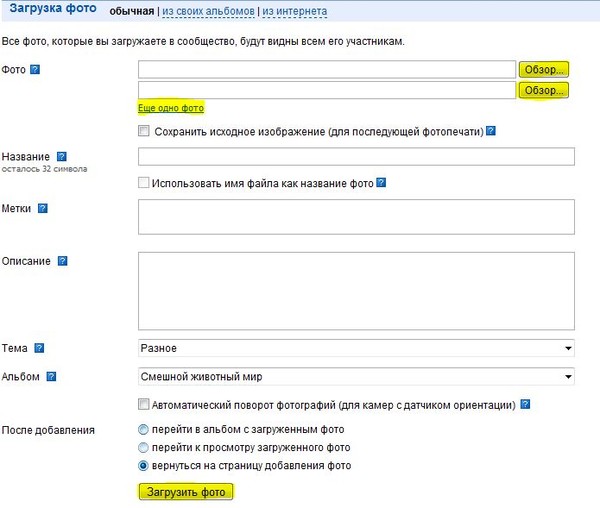This screenshot has width=600, height=508.
Task: Open Альбом dropdown Смешной животный мир
Action: 356,377
